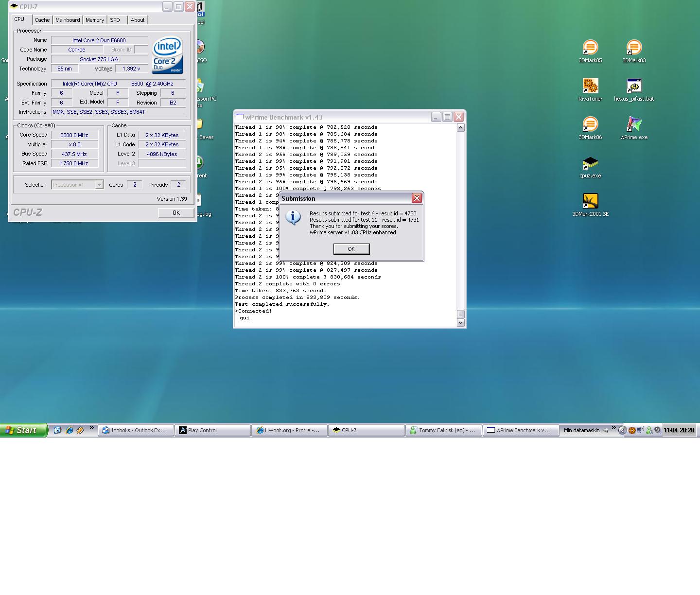This screenshot has height=595, width=700.
Task: Launch Internet Explorer from quick launch
Action: [69, 430]
